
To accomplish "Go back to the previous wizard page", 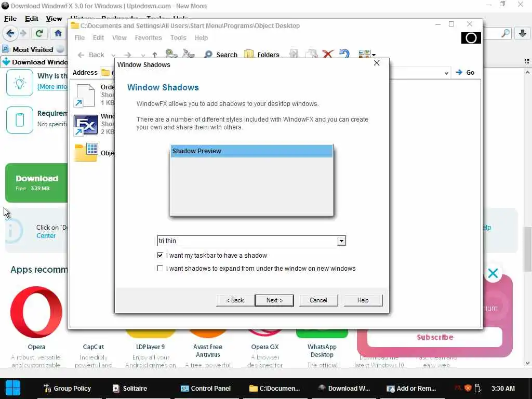I will point(235,300).
